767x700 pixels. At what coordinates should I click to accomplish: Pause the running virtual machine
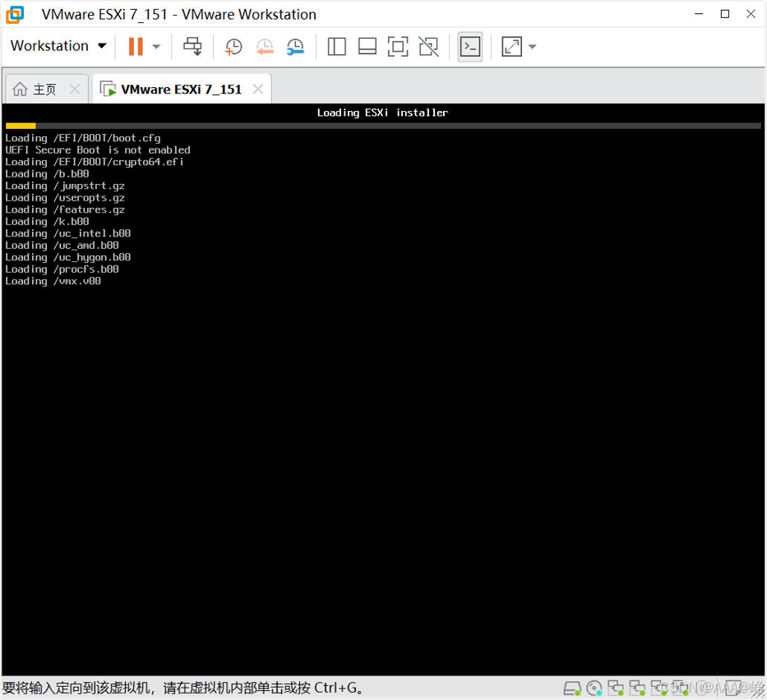click(136, 47)
